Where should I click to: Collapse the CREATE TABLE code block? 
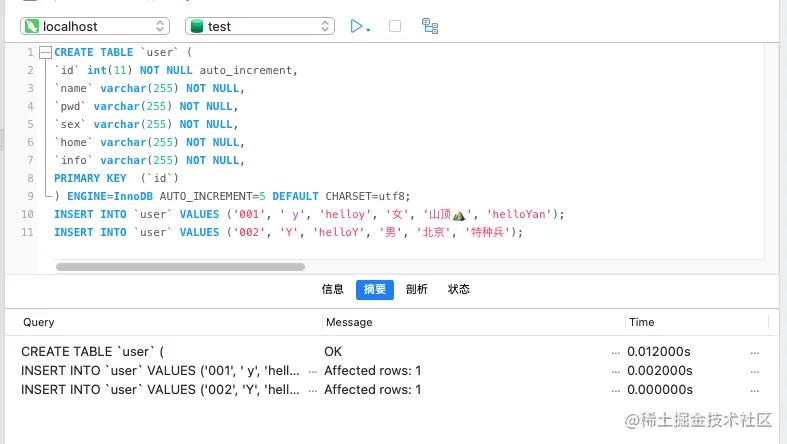(46, 52)
